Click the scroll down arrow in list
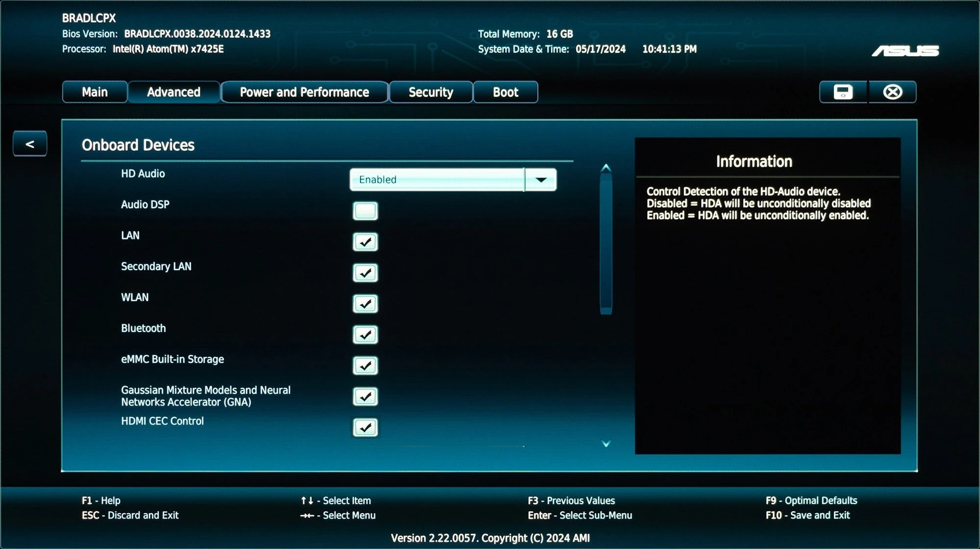This screenshot has width=980, height=549. (606, 444)
